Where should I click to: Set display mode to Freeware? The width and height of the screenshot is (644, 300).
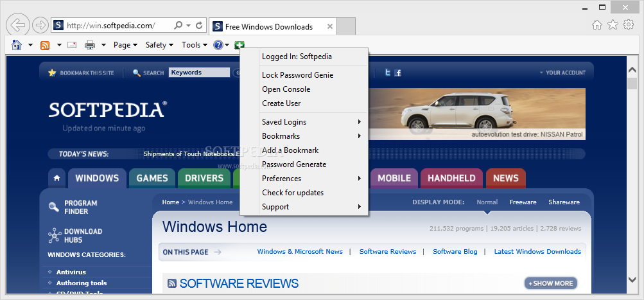click(x=523, y=202)
